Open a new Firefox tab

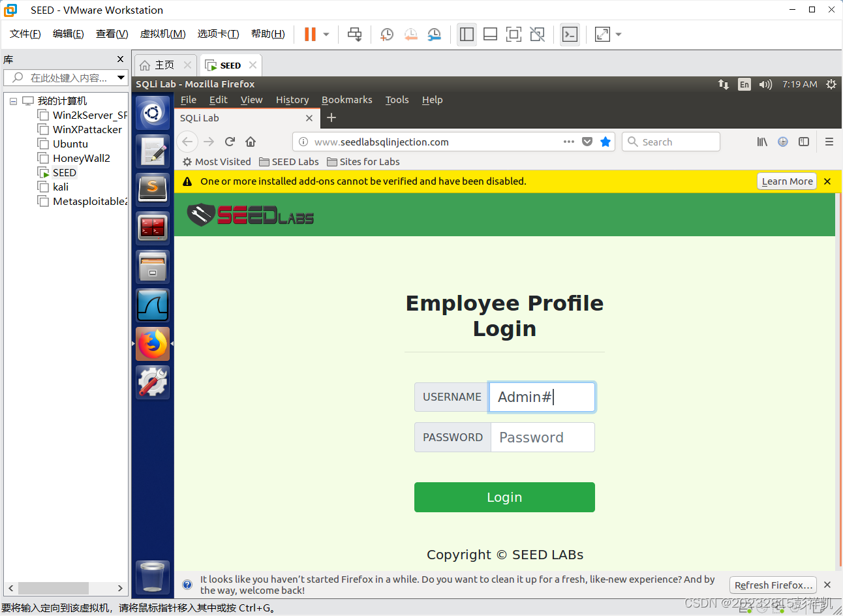coord(331,117)
